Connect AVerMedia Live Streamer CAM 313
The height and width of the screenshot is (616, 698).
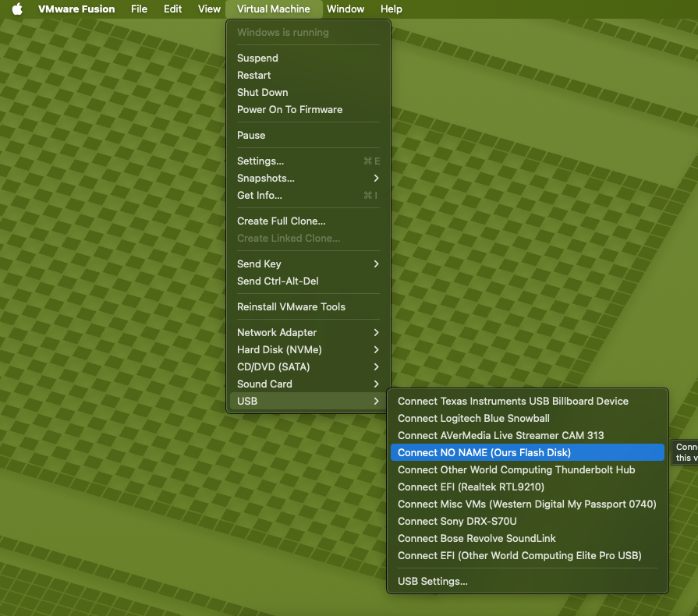pos(527,435)
